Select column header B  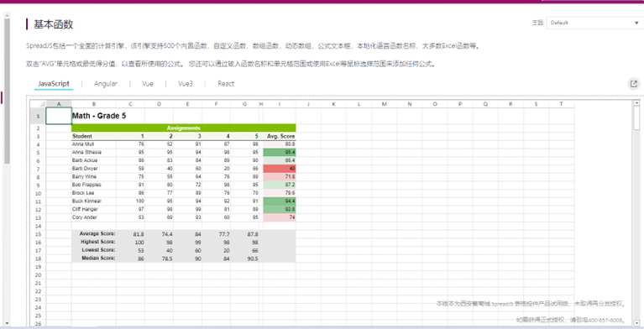coord(94,104)
